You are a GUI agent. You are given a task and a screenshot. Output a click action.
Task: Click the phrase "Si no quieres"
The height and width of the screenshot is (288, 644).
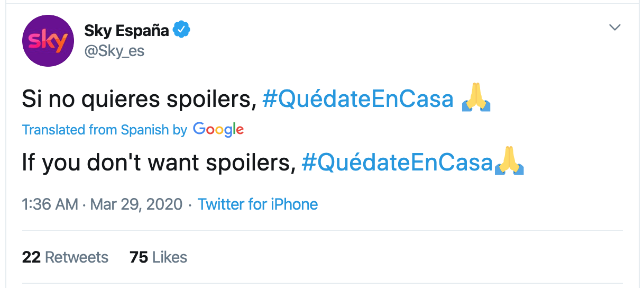pyautogui.click(x=78, y=99)
